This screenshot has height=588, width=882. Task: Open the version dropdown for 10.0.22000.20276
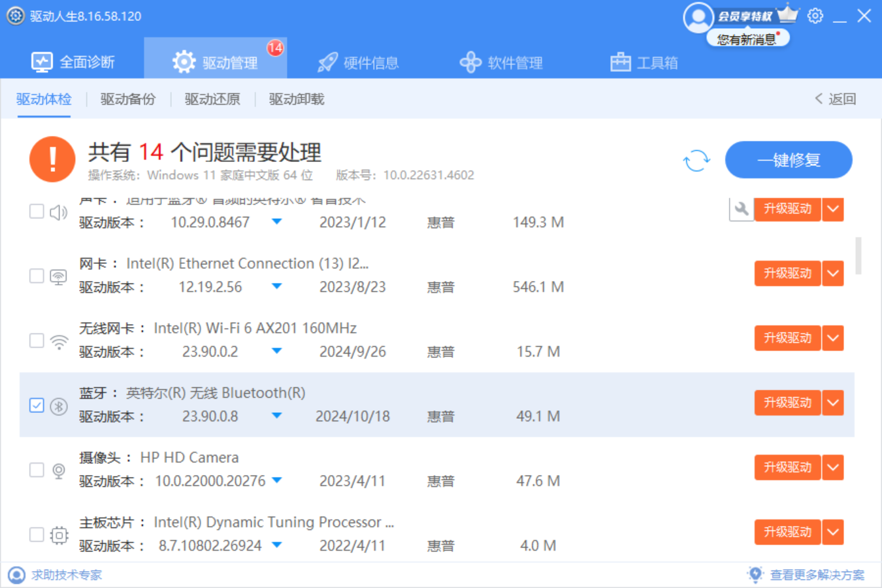pos(277,480)
